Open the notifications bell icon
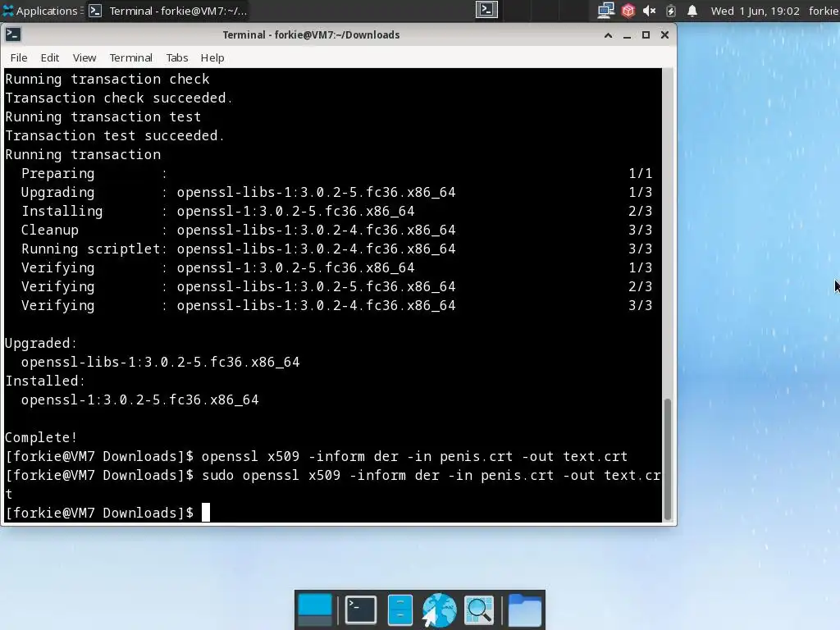The height and width of the screenshot is (630, 840). coord(692,11)
